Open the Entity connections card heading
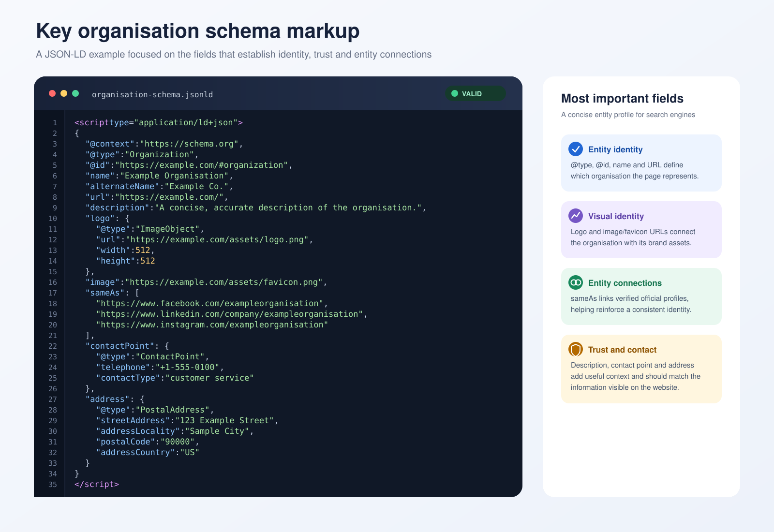This screenshot has width=774, height=532. [x=625, y=283]
